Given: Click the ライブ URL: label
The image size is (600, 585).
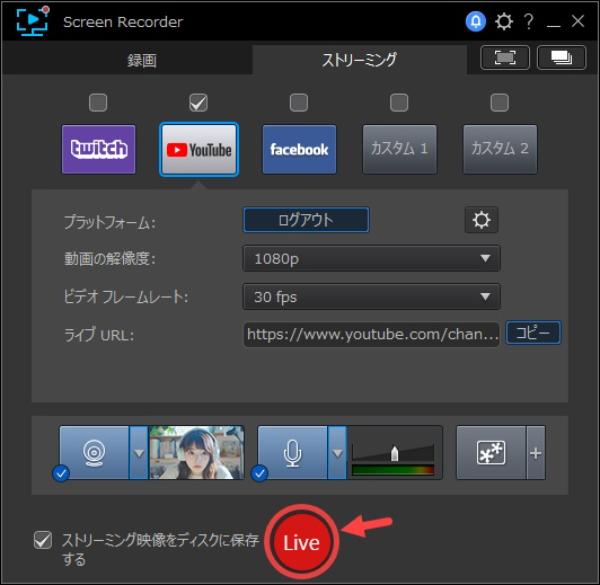Looking at the screenshot, I should [x=99, y=335].
